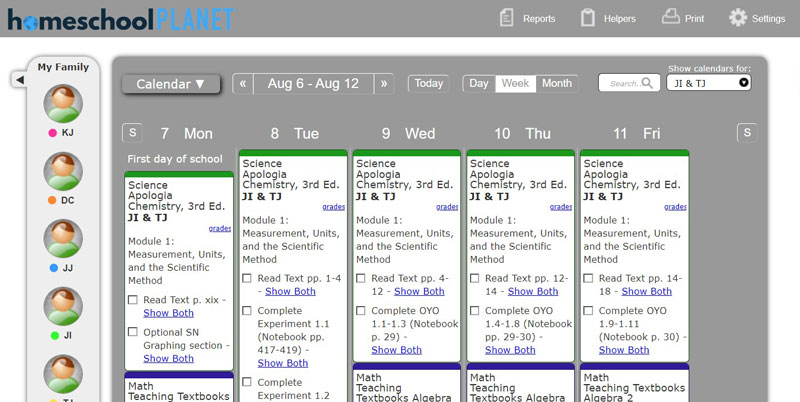Viewport: 800px width, 402px height.
Task: Go to next week with » arrow
Action: click(x=384, y=84)
